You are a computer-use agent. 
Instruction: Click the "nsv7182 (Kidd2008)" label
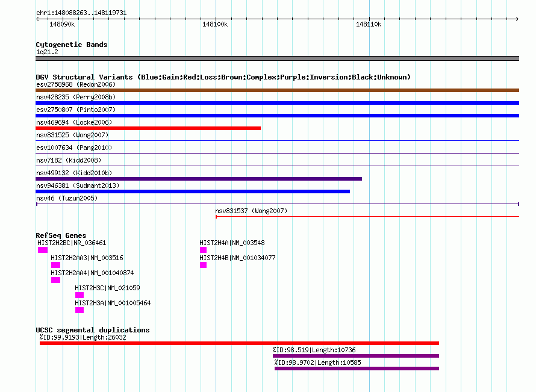pyautogui.click(x=69, y=160)
